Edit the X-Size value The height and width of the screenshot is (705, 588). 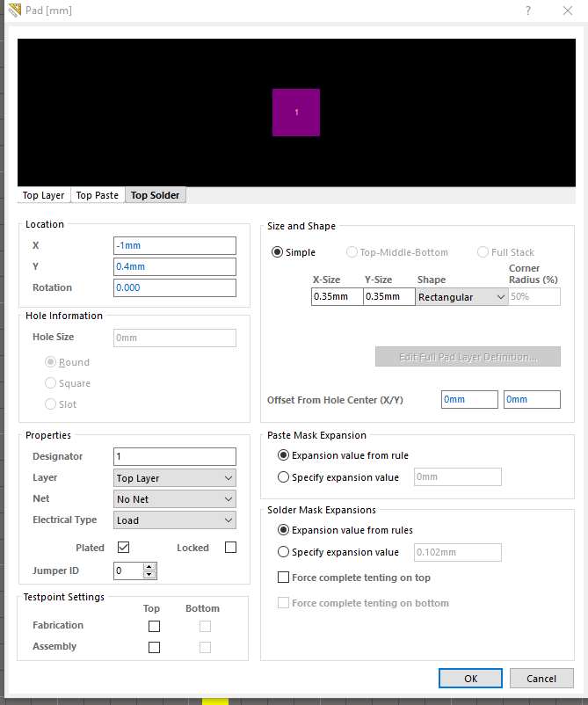(x=338, y=297)
